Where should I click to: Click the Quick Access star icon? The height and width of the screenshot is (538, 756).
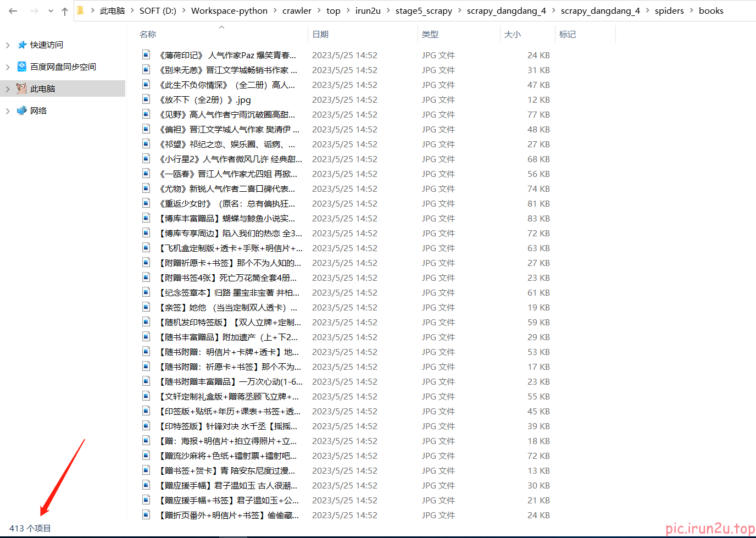(x=22, y=45)
